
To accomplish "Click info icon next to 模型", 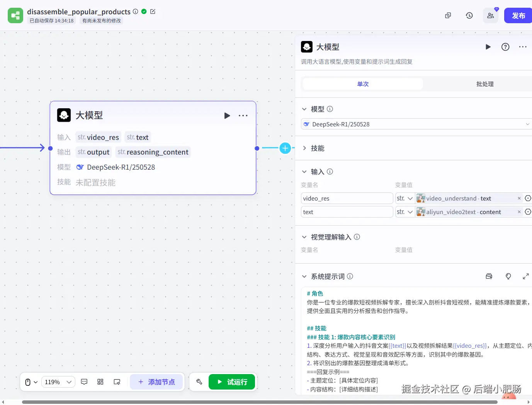I will (330, 109).
